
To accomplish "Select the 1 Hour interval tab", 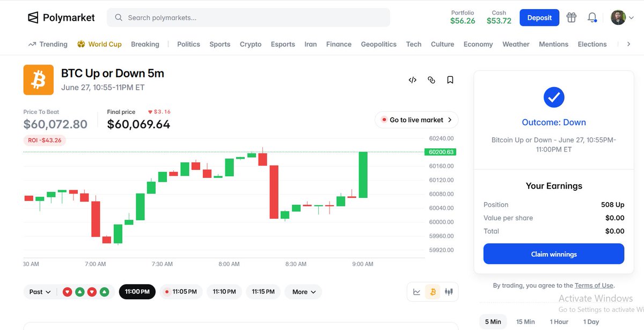I will pos(559,321).
